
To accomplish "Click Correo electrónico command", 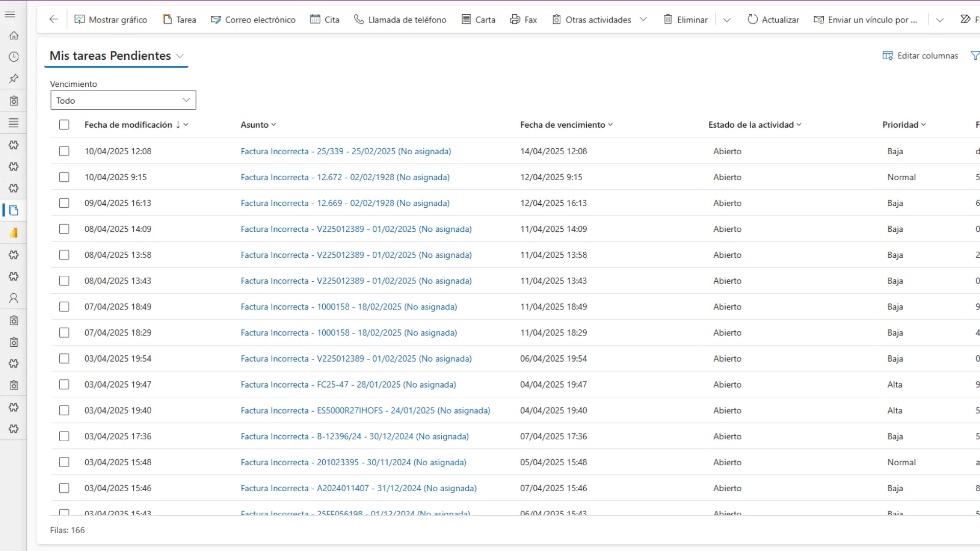I will (253, 19).
